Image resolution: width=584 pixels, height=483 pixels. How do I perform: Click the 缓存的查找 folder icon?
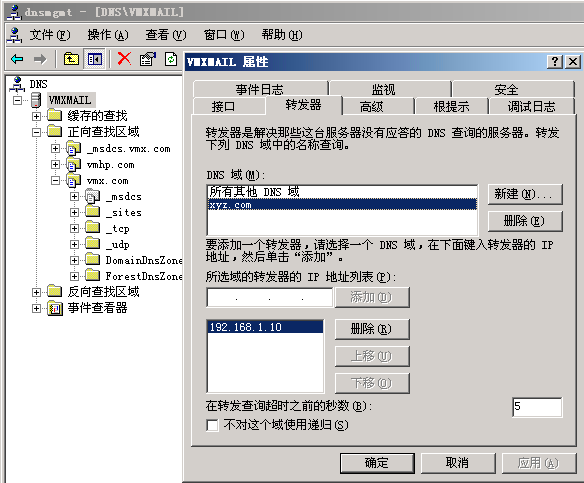coord(55,115)
